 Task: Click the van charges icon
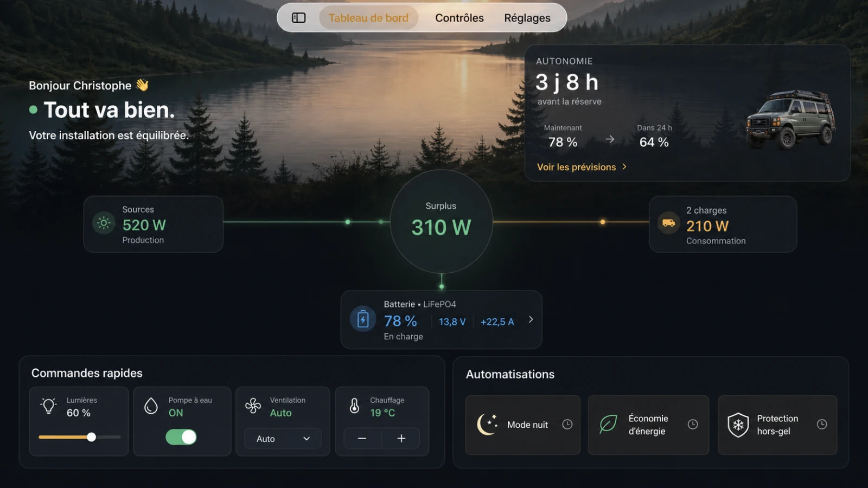(x=669, y=223)
